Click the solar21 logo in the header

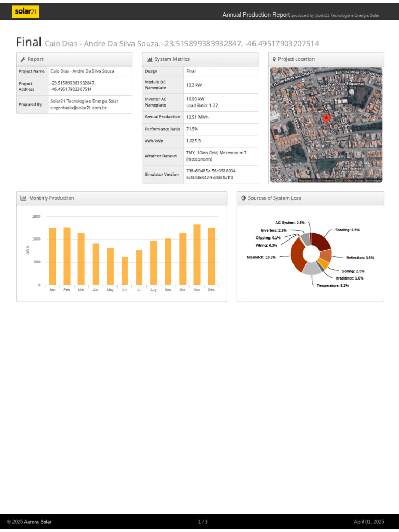click(x=25, y=11)
